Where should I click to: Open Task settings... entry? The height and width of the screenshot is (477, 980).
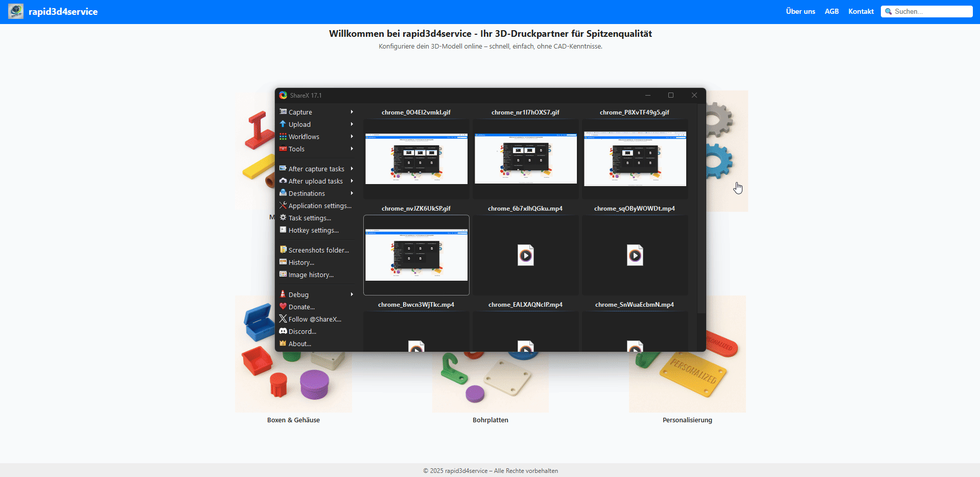click(x=317, y=218)
